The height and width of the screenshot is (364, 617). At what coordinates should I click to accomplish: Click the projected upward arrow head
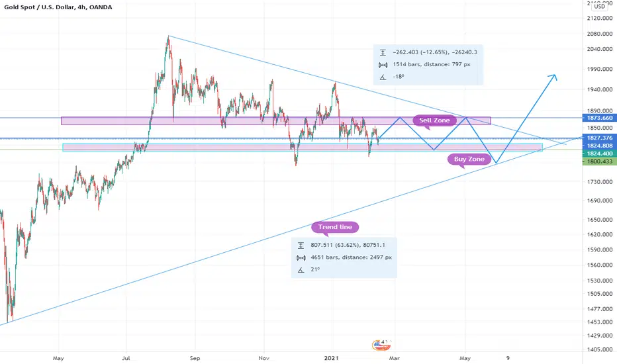coord(553,77)
